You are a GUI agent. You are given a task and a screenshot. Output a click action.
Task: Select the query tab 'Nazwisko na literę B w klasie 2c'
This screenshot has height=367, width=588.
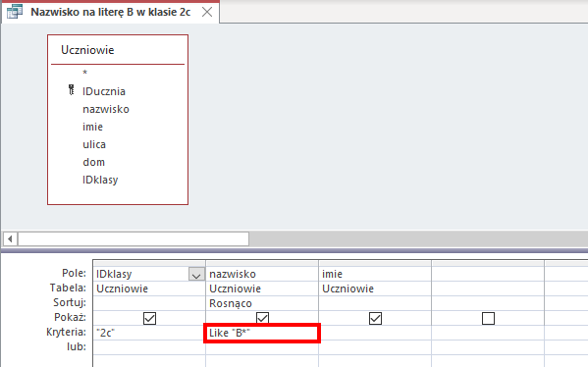pos(111,12)
